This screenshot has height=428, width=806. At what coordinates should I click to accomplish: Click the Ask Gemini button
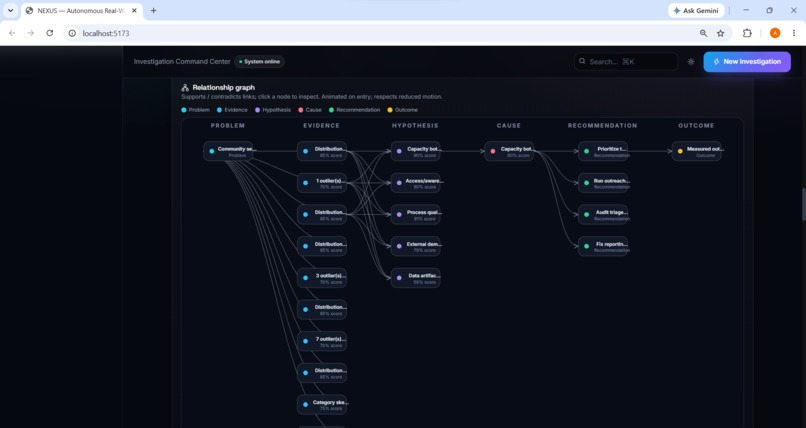(x=696, y=10)
